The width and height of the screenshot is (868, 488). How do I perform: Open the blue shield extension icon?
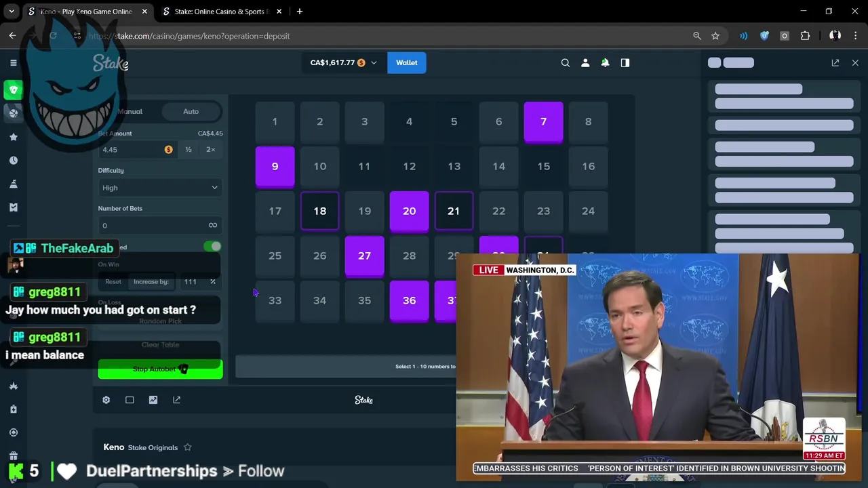click(764, 36)
